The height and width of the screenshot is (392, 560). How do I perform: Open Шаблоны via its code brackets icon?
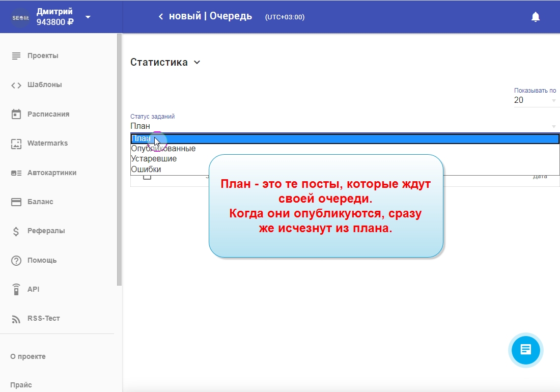pyautogui.click(x=16, y=85)
